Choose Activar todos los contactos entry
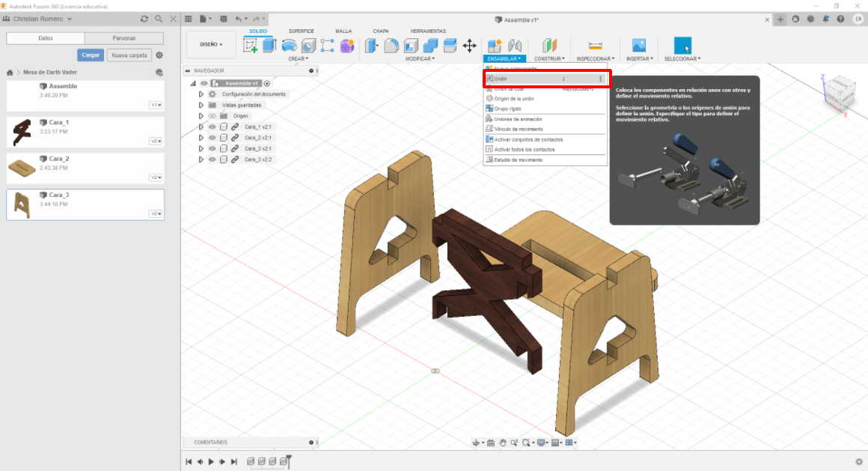Image resolution: width=868 pixels, height=471 pixels. 545,150
